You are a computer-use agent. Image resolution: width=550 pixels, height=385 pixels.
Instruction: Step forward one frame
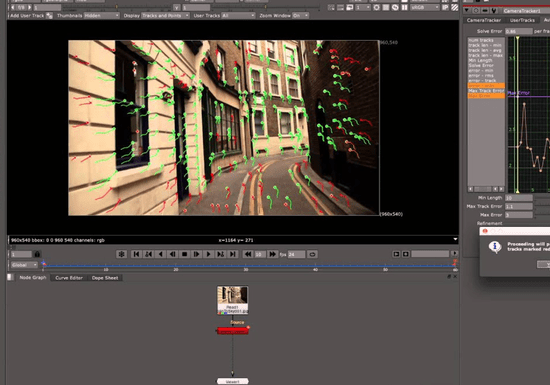[x=196, y=254]
